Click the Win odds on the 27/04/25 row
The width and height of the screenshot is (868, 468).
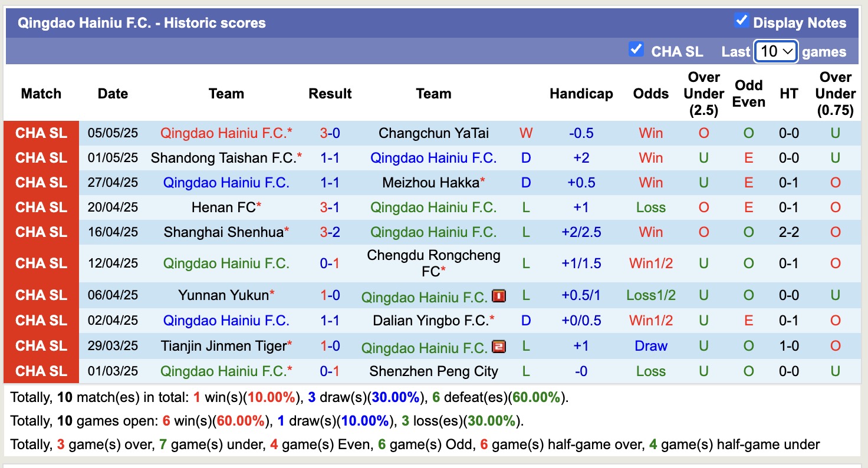(650, 183)
